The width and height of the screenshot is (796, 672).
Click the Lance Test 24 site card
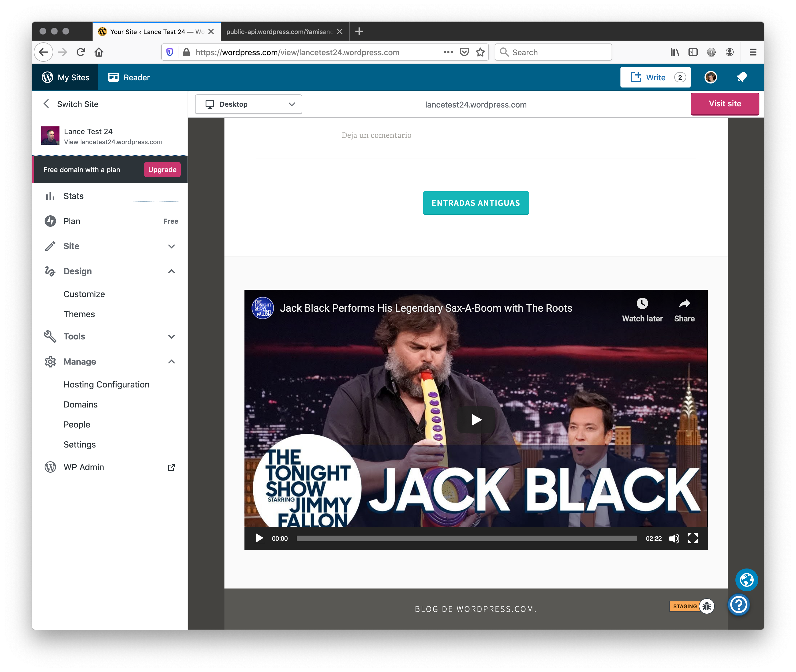(110, 136)
